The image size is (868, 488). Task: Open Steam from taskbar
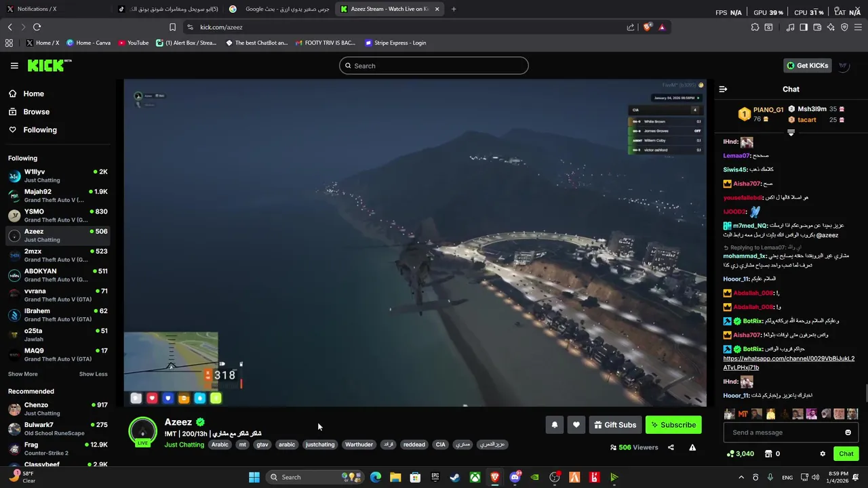pos(455,477)
